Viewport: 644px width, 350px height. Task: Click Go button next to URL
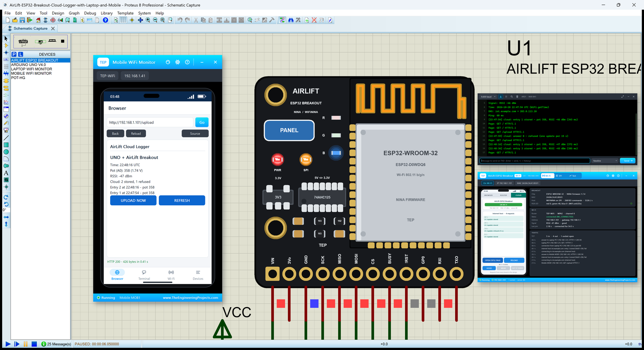click(202, 123)
